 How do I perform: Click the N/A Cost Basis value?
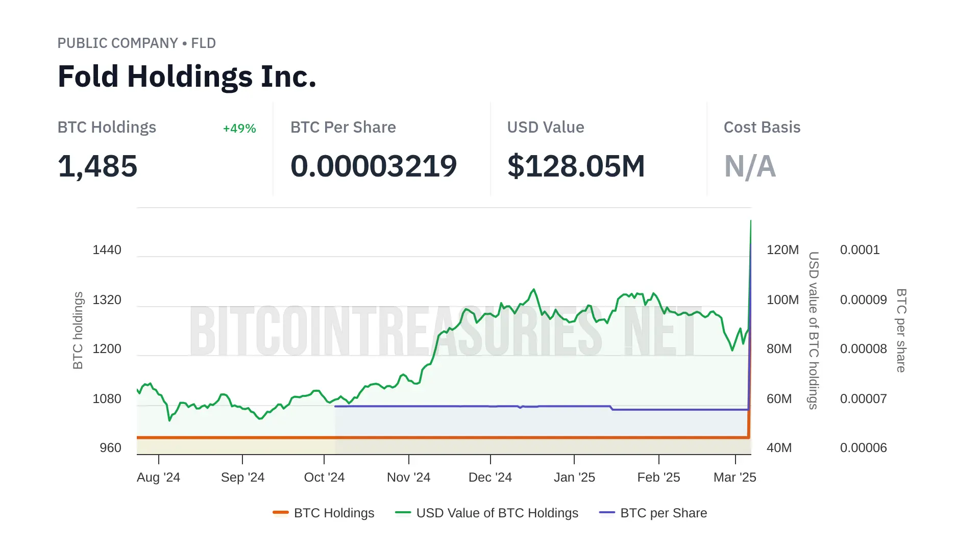(x=750, y=166)
